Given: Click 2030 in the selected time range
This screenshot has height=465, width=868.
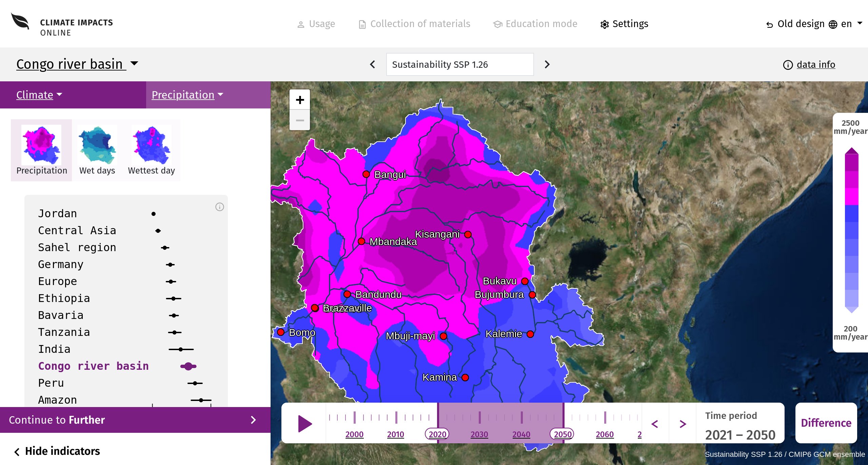Looking at the screenshot, I should tap(479, 434).
